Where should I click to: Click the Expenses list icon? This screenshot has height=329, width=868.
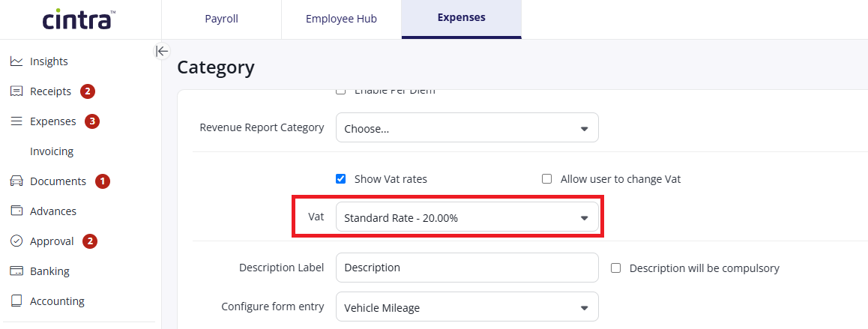tap(16, 121)
